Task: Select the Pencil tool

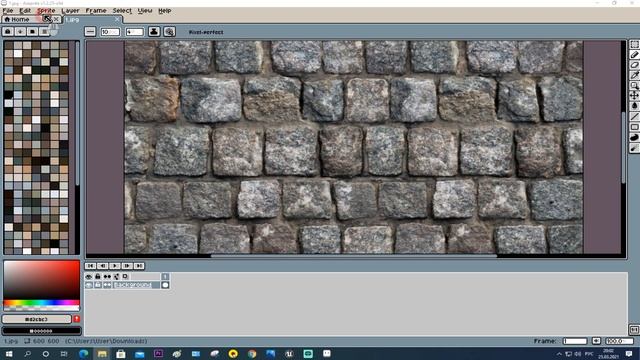Action: [x=634, y=55]
